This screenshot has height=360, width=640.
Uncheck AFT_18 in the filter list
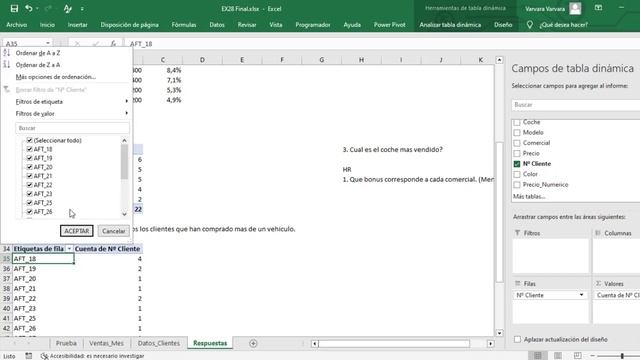(x=29, y=149)
